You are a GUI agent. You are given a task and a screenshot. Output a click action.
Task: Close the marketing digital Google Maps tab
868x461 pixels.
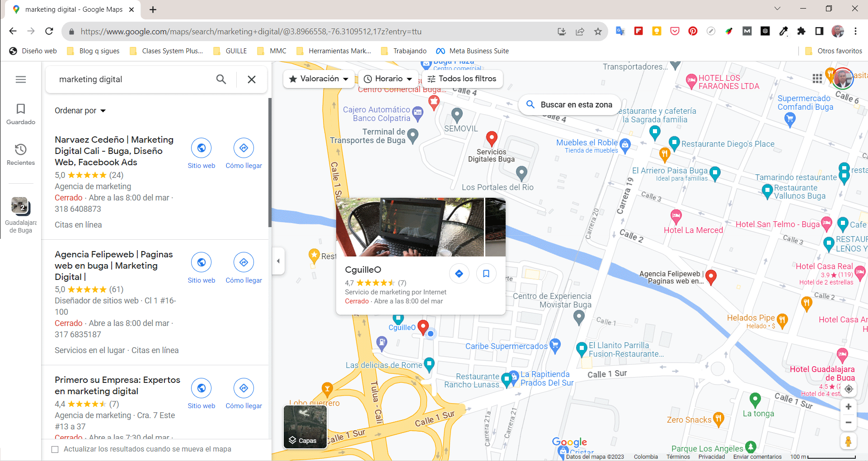point(132,9)
